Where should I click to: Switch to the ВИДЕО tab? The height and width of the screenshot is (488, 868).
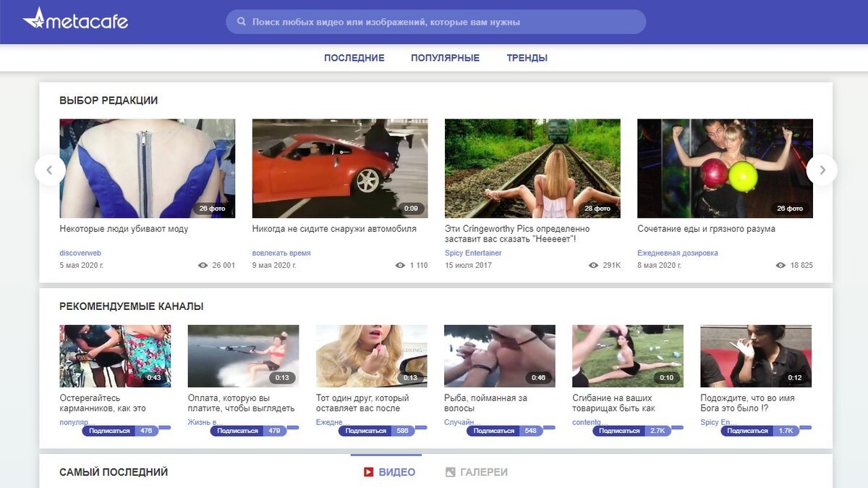(x=389, y=472)
